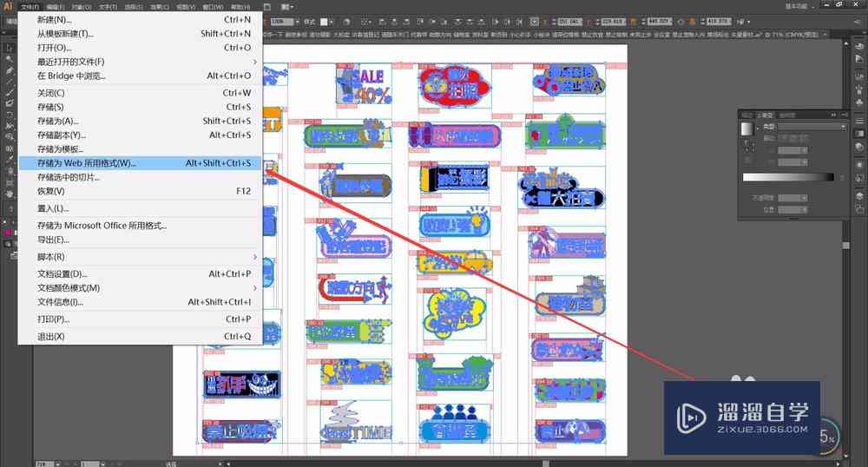This screenshot has height=467, width=868.
Task: Choose 存储副本(Y)... menu entry
Action: click(140, 135)
